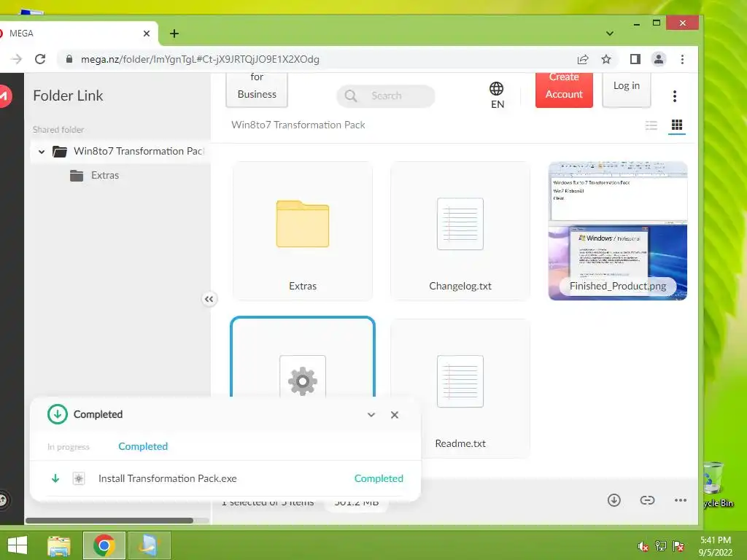Open Extras in the folder tree

(x=105, y=175)
